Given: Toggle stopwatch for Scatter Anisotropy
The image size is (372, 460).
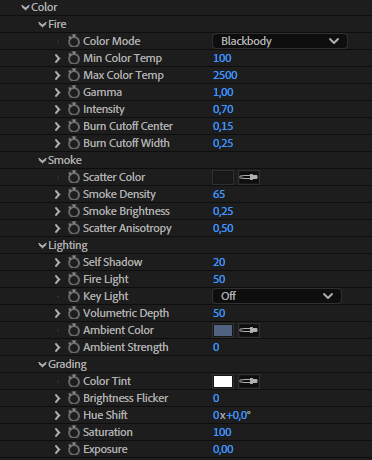Looking at the screenshot, I should (74, 228).
